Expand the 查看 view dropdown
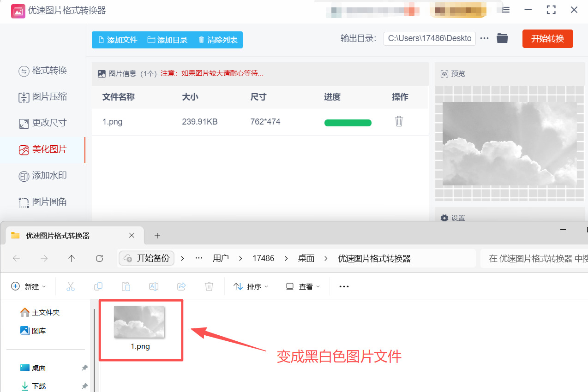The image size is (588, 392). (x=302, y=286)
